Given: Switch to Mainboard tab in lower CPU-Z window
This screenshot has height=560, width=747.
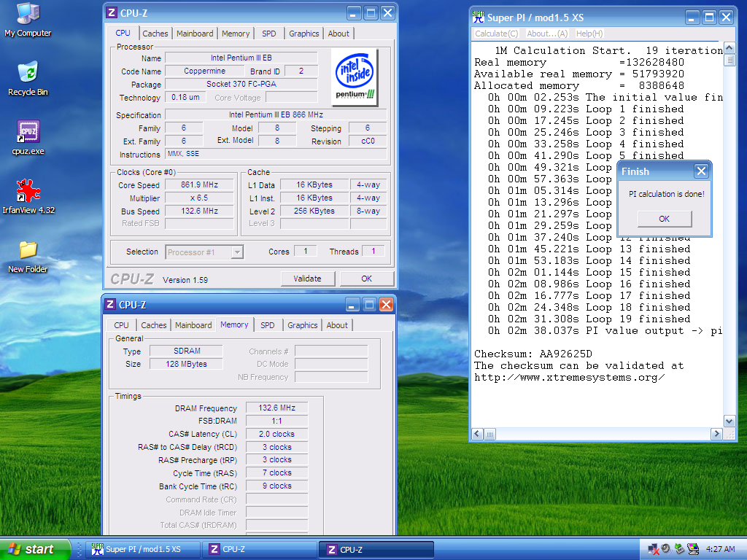Looking at the screenshot, I should tap(193, 324).
